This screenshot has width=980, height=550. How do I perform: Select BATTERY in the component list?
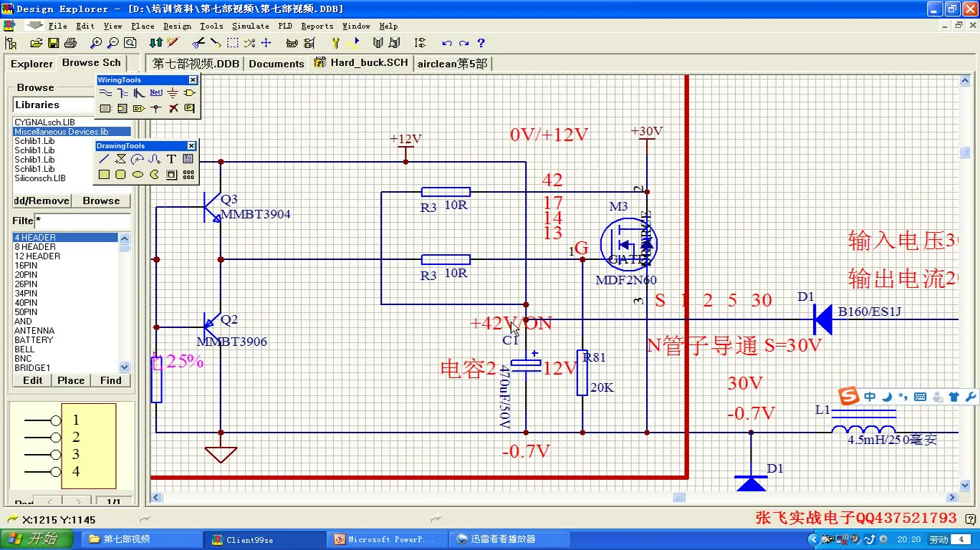coord(65,340)
